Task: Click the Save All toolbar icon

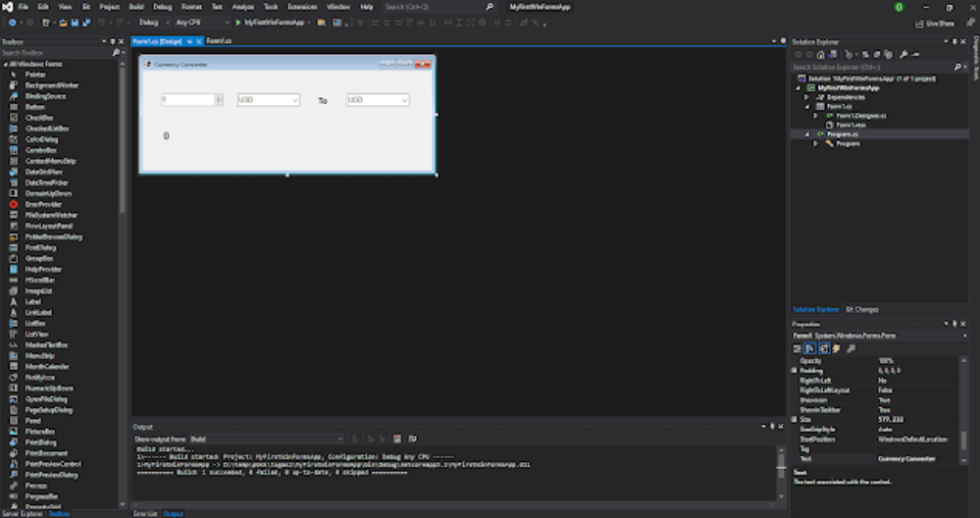Action: [86, 23]
